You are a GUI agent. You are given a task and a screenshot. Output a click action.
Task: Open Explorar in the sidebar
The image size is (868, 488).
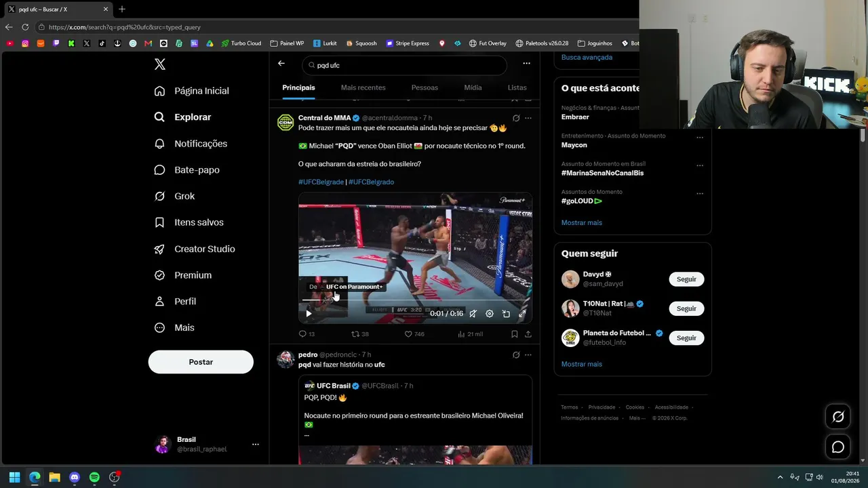click(x=183, y=117)
